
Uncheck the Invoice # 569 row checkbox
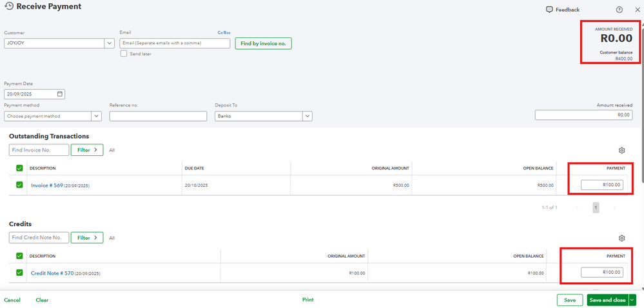(x=19, y=185)
